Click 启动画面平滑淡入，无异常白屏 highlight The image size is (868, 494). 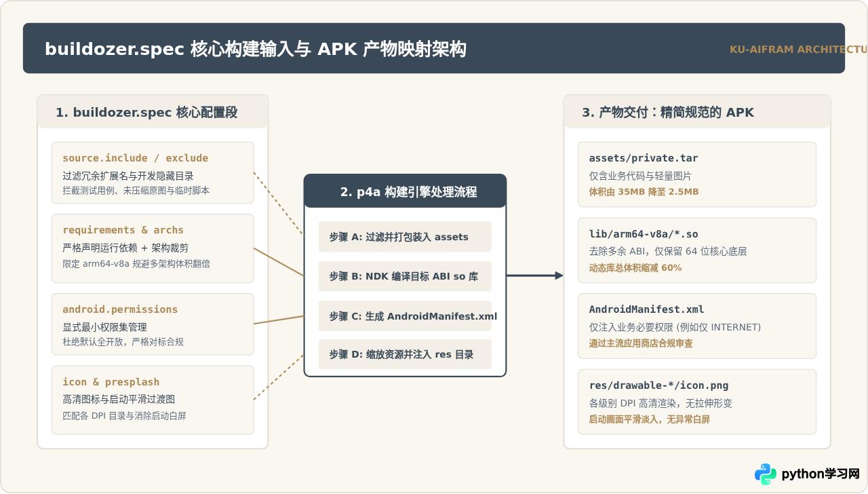click(x=649, y=419)
